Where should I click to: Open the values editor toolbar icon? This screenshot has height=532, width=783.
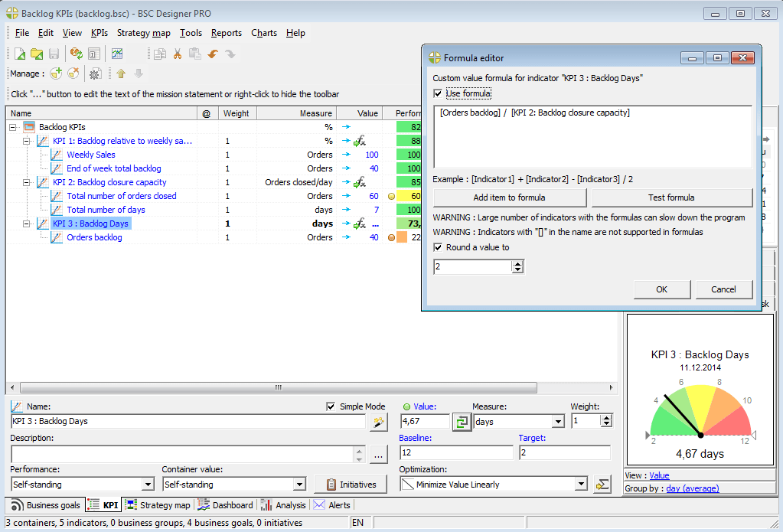94,54
